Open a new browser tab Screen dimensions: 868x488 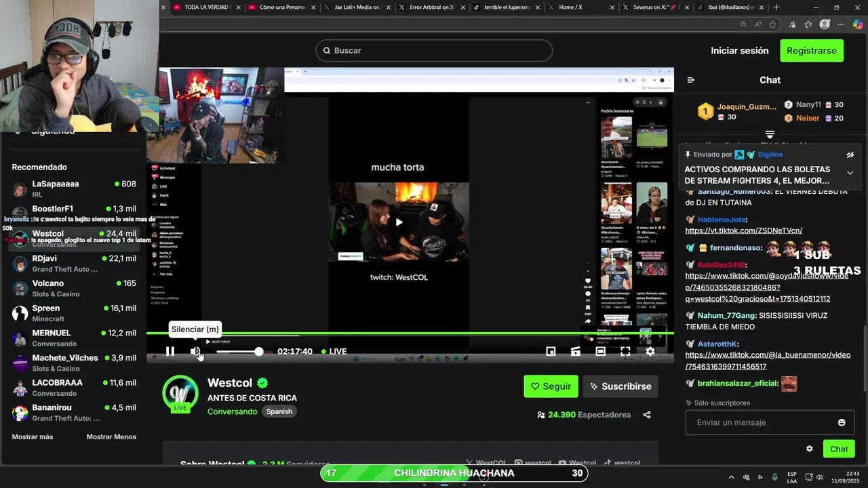[776, 7]
